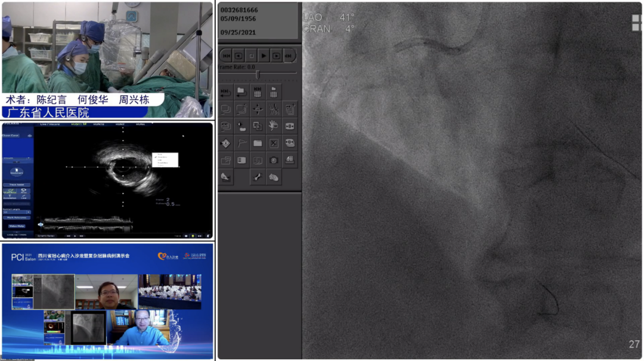Screen dimensions: 644x361
Task: Click the flag marker icon
Action: [241, 143]
